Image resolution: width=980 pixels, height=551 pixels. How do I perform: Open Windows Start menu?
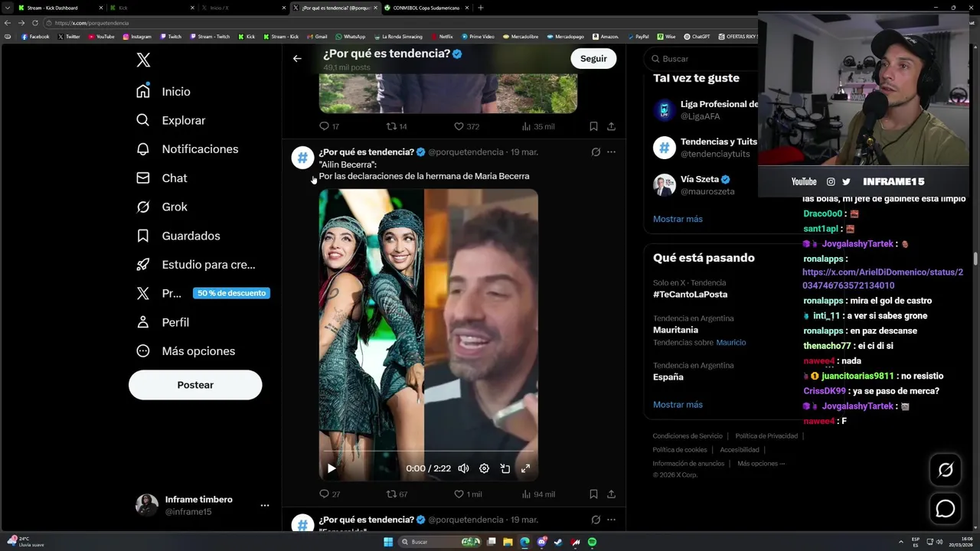pyautogui.click(x=388, y=542)
